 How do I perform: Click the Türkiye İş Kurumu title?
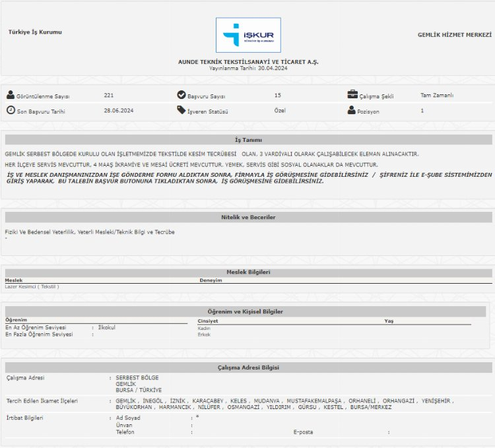(36, 32)
